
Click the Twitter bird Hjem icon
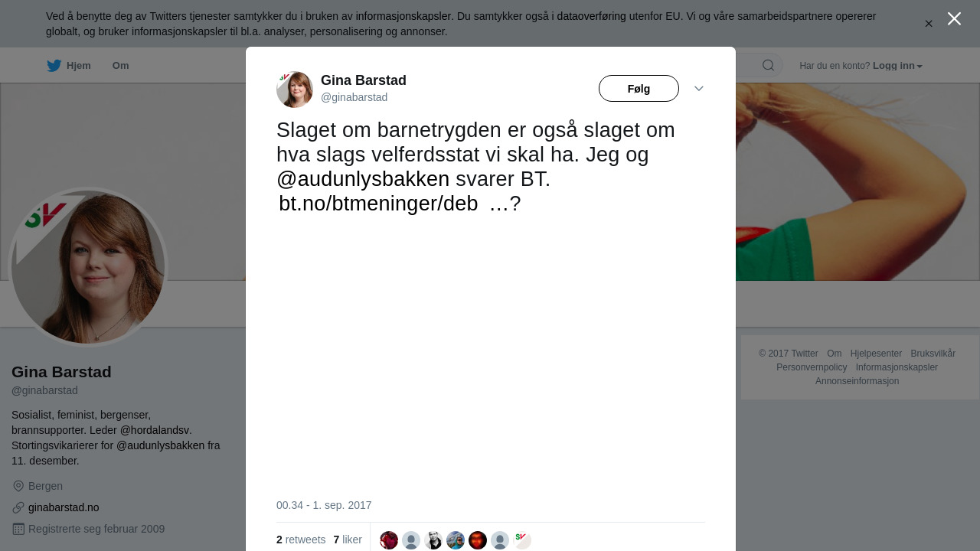point(54,66)
